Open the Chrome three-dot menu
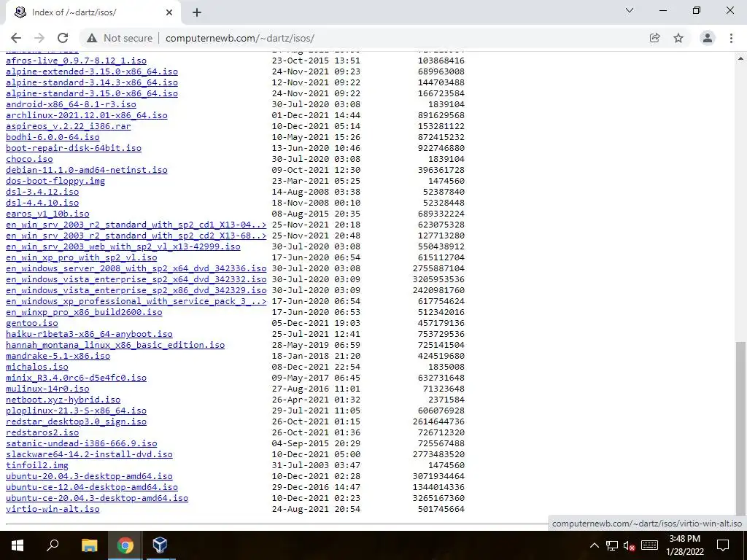Viewport: 747px width, 560px height. click(x=731, y=38)
